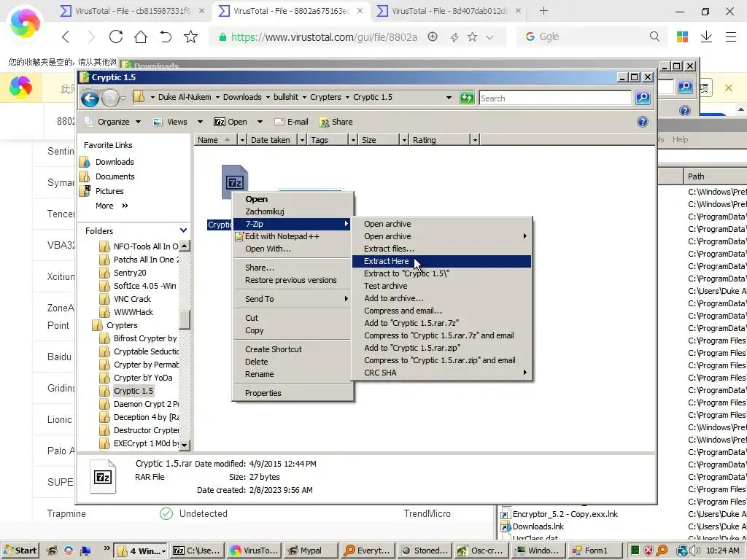Screen dimensions: 747x560
Task: Click the Cryptic 1.5 search magnifier button
Action: [643, 98]
